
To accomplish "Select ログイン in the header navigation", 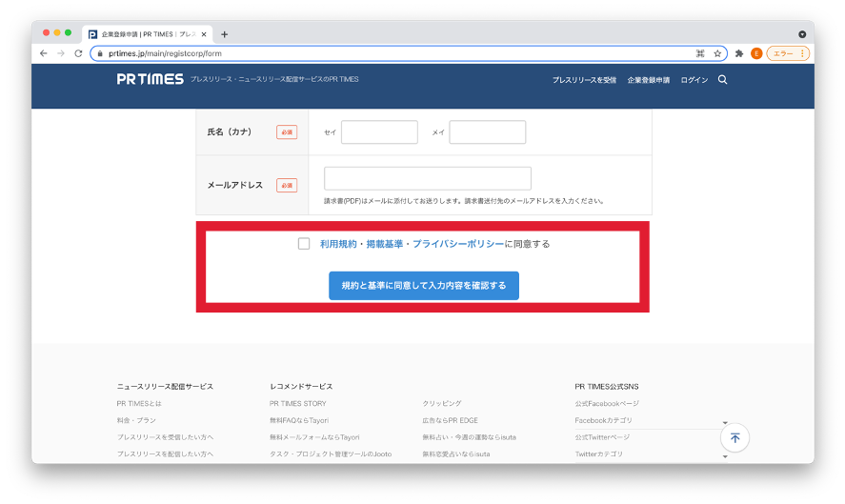I will click(x=694, y=80).
